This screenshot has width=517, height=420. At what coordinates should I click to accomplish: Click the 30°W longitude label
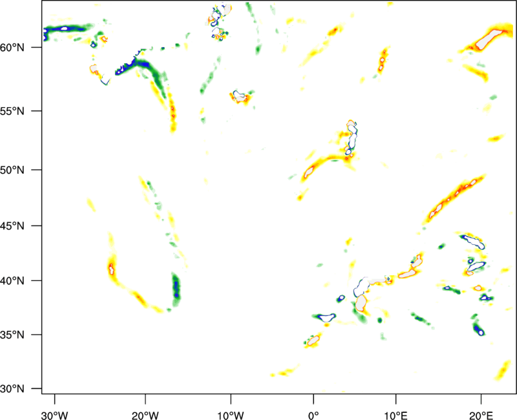tap(54, 415)
